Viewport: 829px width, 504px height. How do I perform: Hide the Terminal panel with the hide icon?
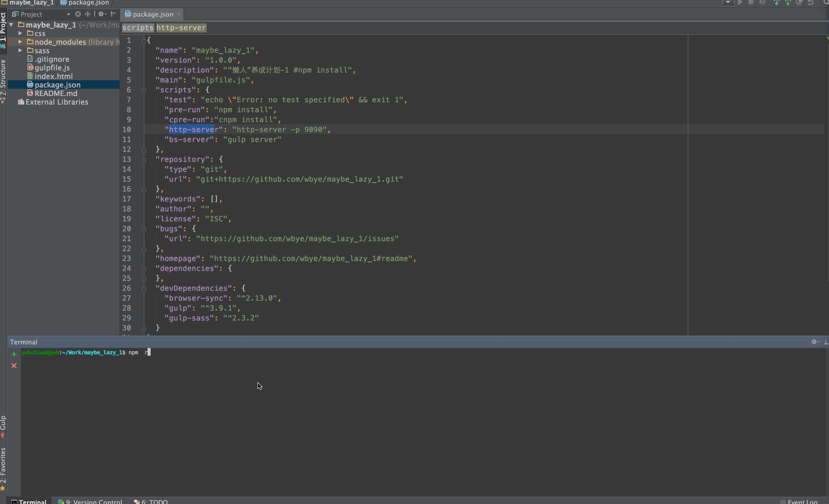point(826,342)
